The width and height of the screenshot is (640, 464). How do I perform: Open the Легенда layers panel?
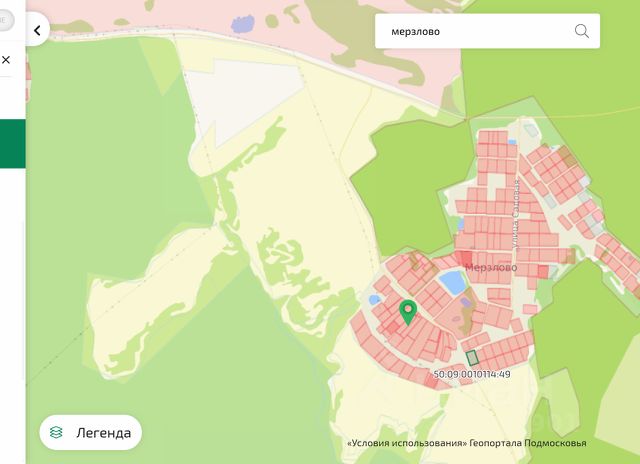coord(91,432)
